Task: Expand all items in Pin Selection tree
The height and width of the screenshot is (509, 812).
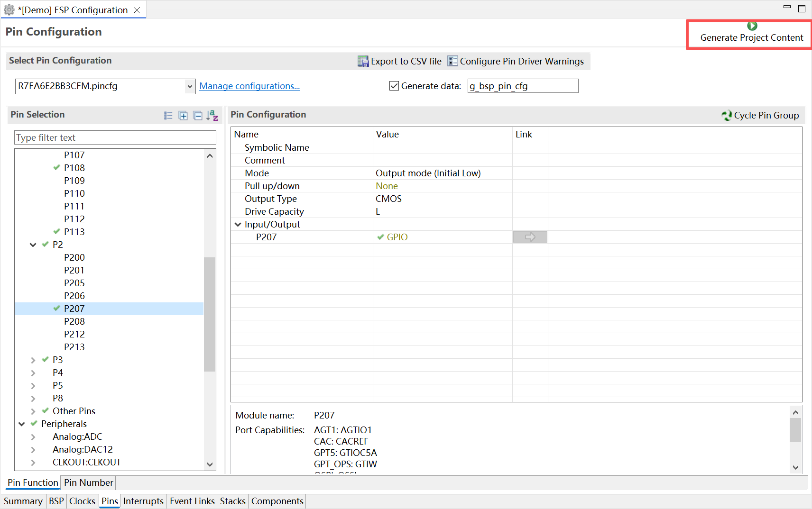Action: click(183, 116)
